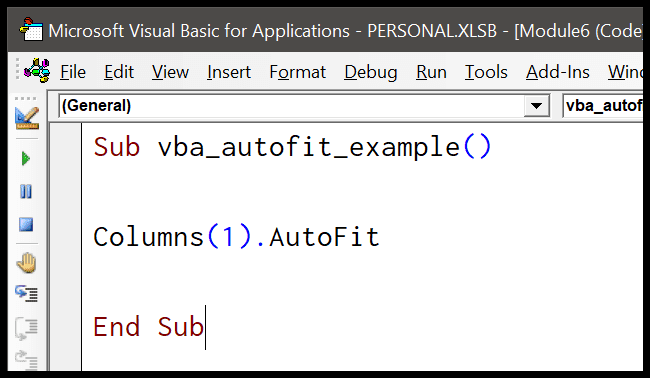Click the Step Over icon
The image size is (650, 378).
click(27, 327)
